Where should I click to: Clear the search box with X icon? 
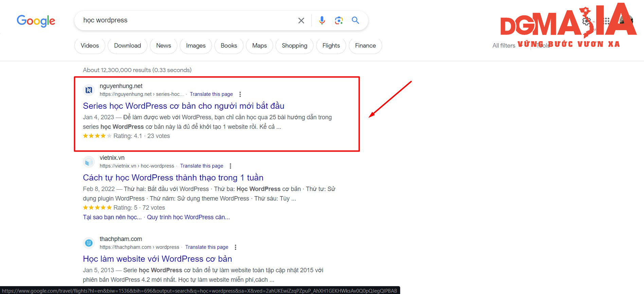(x=301, y=21)
